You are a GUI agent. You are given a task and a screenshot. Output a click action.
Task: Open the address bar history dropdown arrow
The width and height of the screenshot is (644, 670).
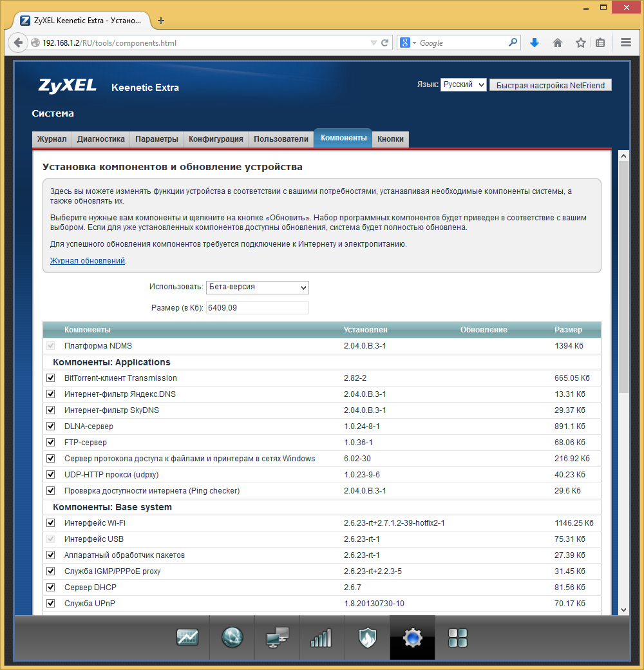(374, 43)
